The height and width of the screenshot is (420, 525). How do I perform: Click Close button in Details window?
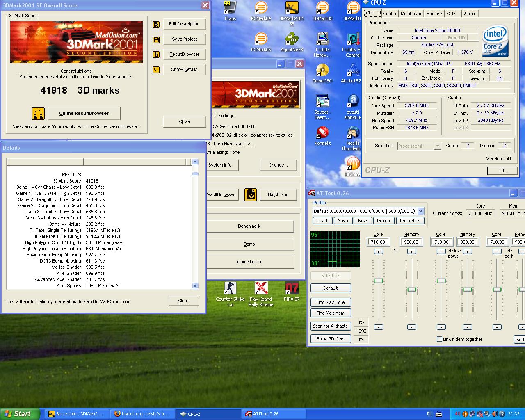184,301
